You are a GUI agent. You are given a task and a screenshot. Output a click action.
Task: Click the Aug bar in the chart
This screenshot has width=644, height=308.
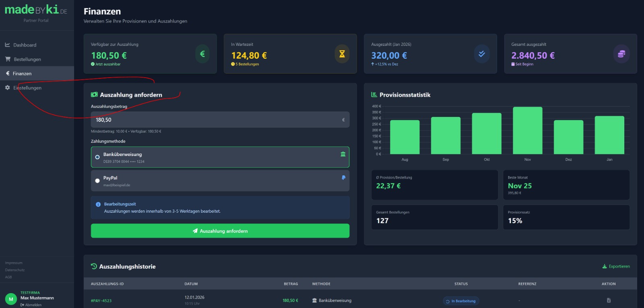pyautogui.click(x=405, y=137)
